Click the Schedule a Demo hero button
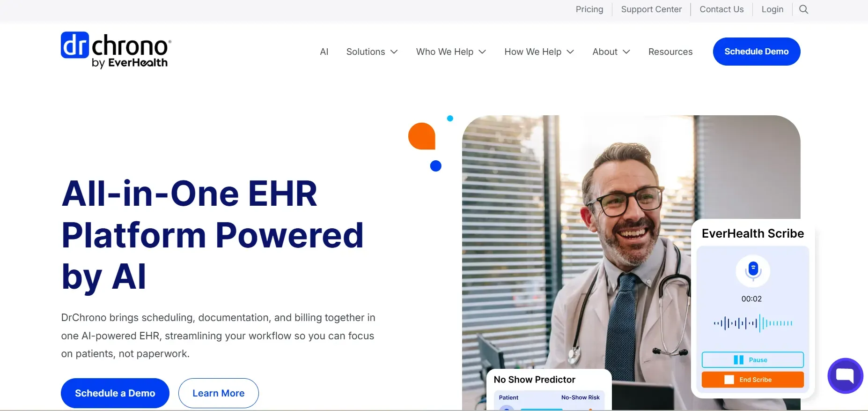 tap(115, 393)
